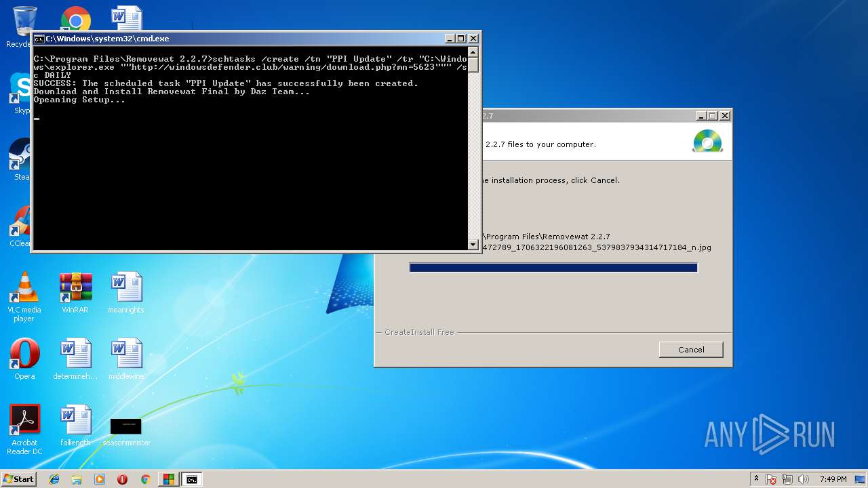The height and width of the screenshot is (488, 868).
Task: Open the 7:49 PM clock
Action: coord(833,479)
